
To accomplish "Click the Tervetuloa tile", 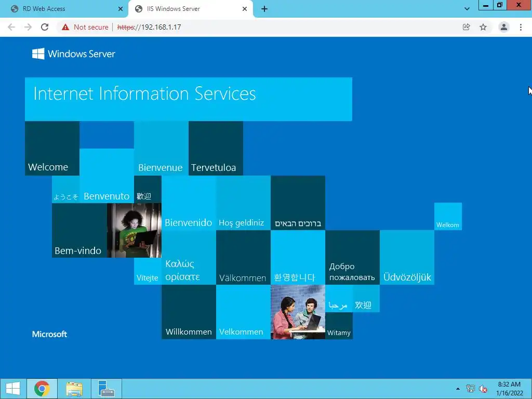I will (x=216, y=148).
